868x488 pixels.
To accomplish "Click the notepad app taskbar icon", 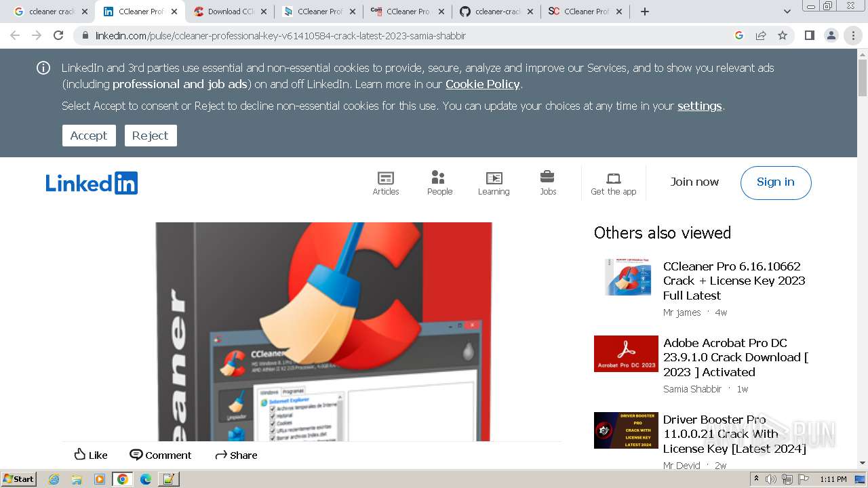I will click(x=168, y=479).
